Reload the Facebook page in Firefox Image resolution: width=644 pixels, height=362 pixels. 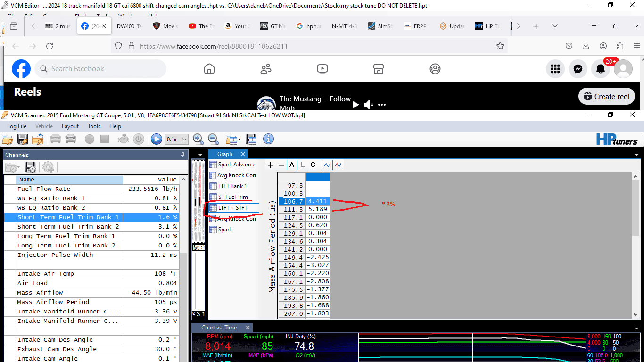click(50, 46)
